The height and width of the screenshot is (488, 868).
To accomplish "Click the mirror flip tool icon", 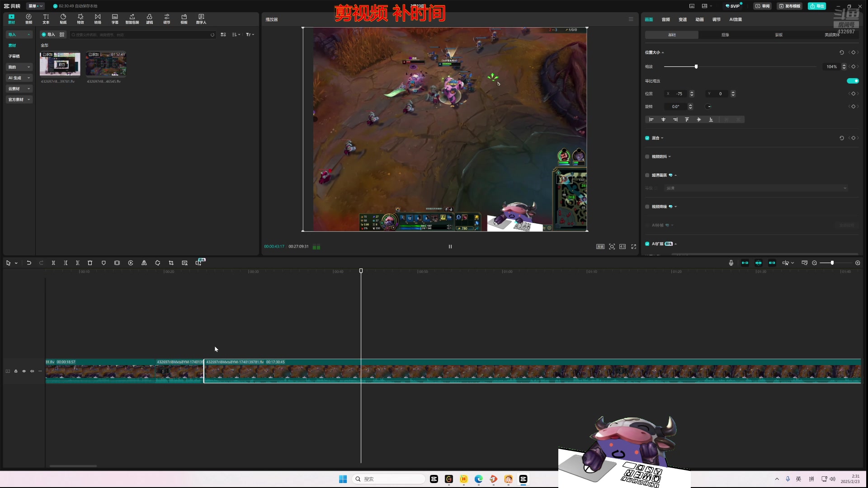I will click(144, 263).
